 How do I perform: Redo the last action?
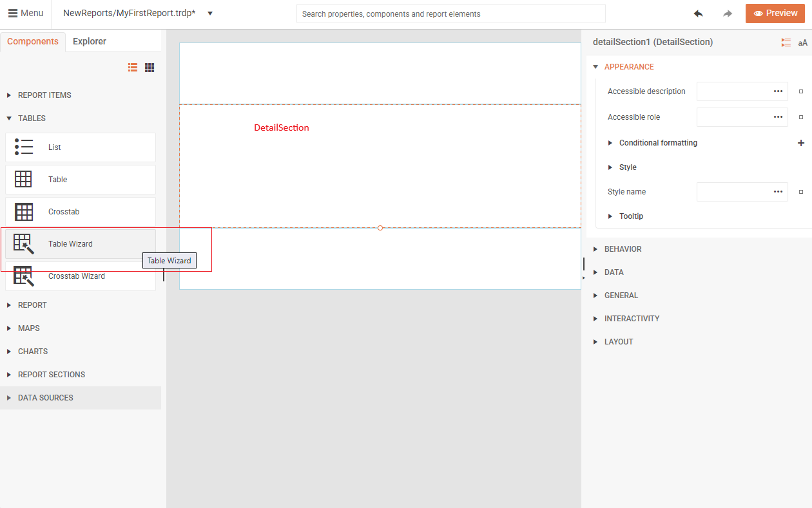728,14
